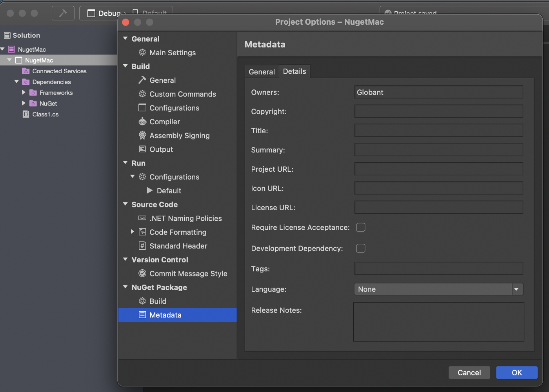
Task: Toggle the Development Dependency checkbox
Action: pos(361,248)
